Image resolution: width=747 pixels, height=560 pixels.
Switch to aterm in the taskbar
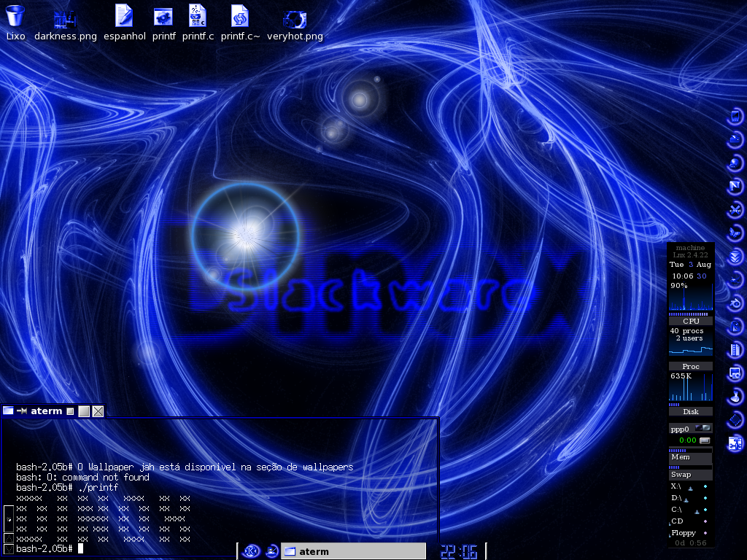point(353,551)
